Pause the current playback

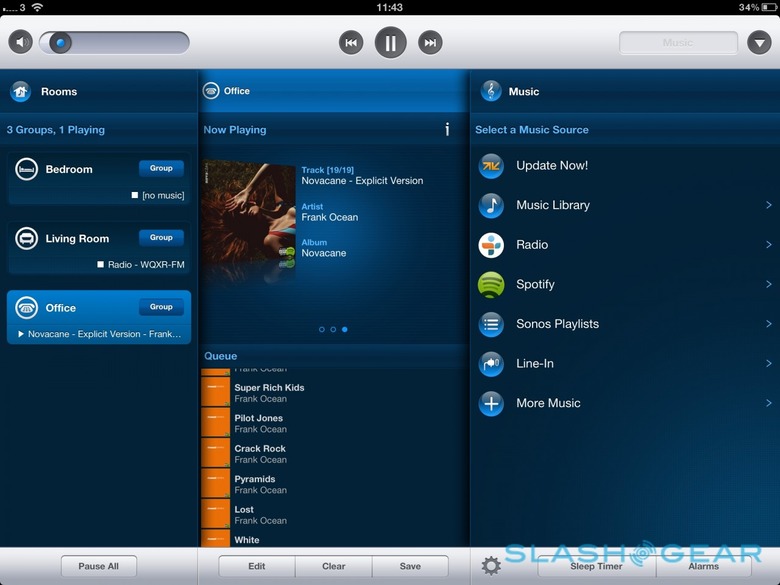pos(390,43)
